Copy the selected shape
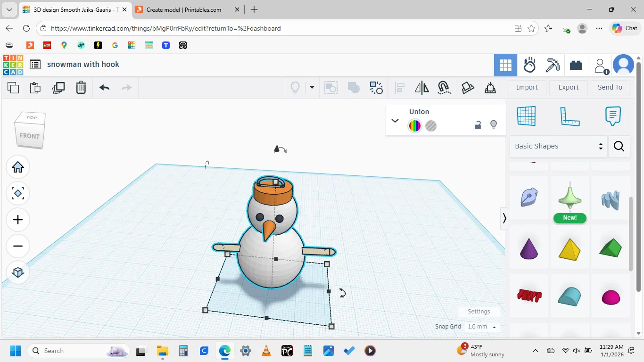Viewport: 644px width, 362px height. point(13,88)
